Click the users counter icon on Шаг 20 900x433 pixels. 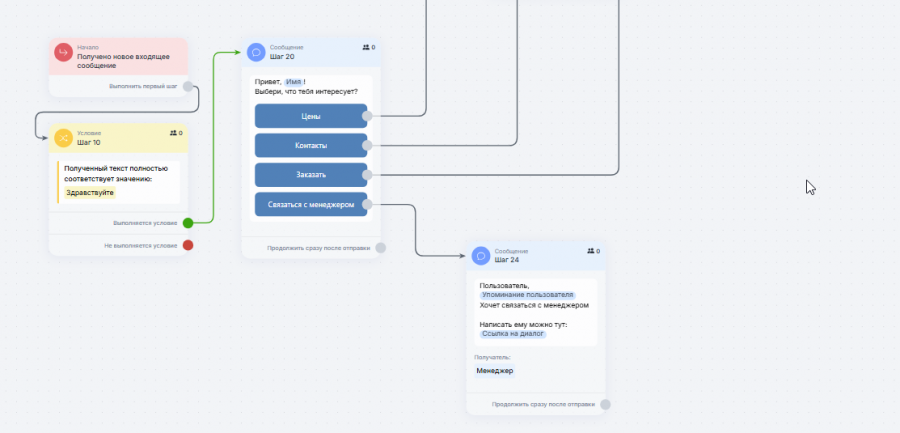coord(366,48)
